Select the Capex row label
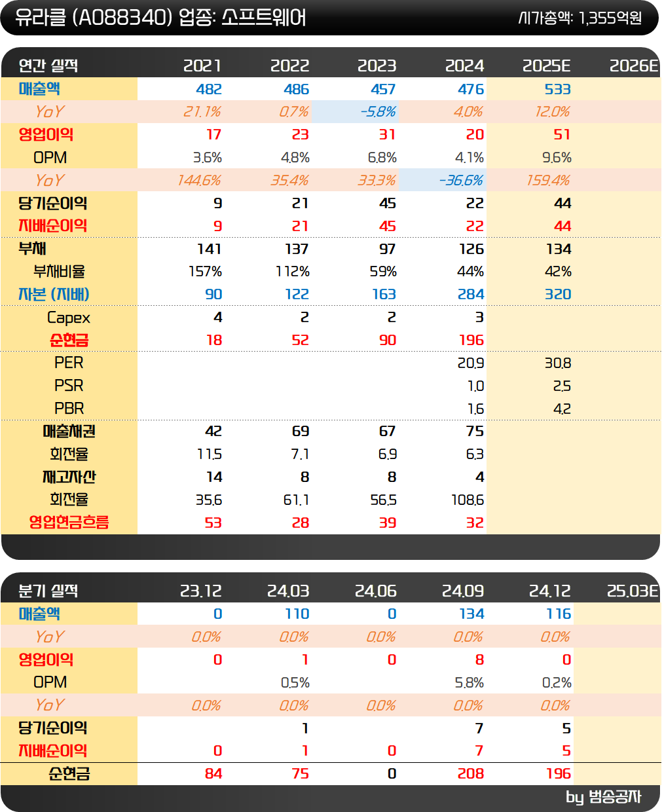Image resolution: width=662 pixels, height=812 pixels. click(x=69, y=318)
